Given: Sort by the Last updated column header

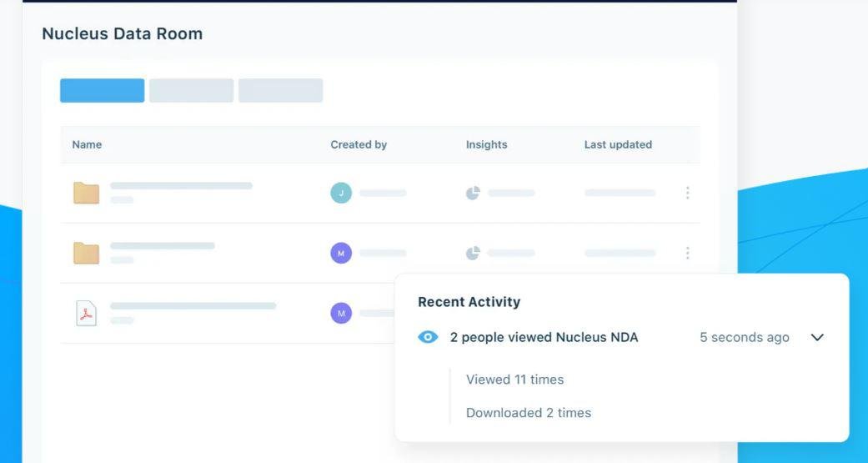Looking at the screenshot, I should point(618,144).
